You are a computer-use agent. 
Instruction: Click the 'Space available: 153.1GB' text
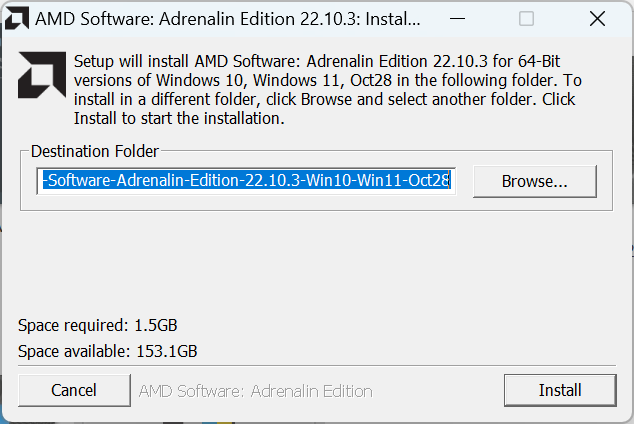click(x=108, y=351)
